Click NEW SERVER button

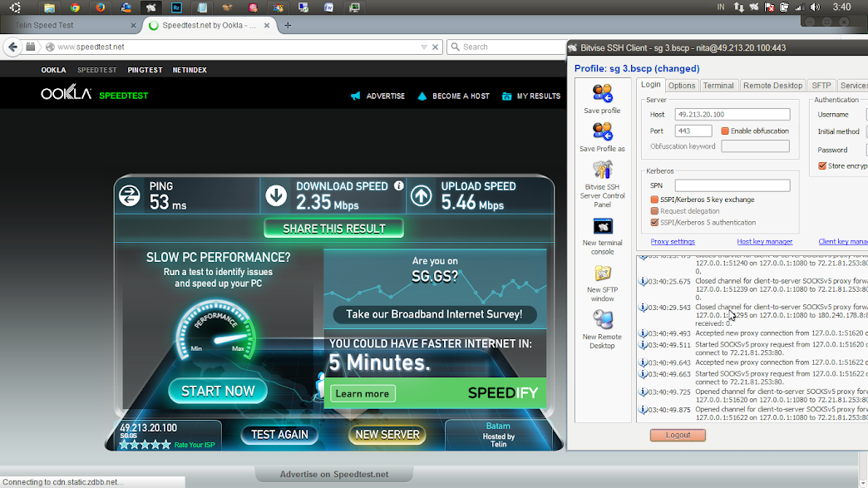[387, 435]
